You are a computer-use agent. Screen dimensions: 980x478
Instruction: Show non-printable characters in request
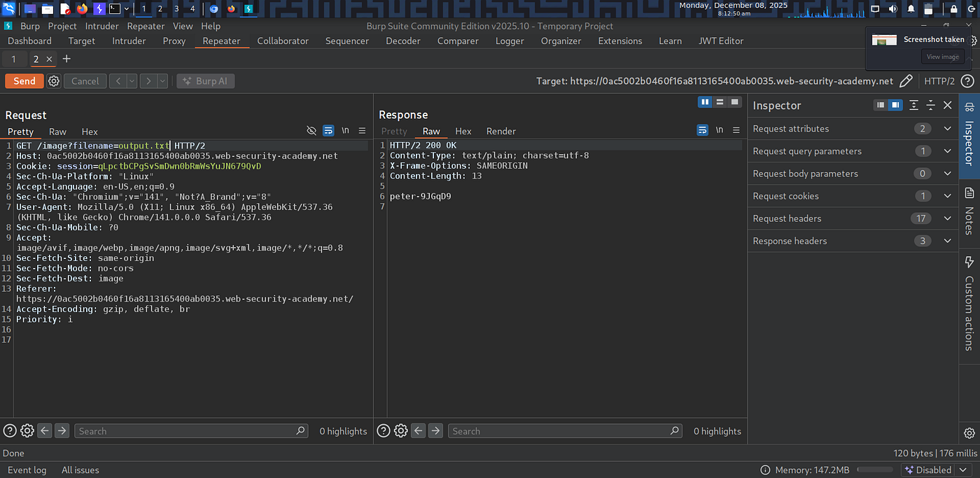(345, 131)
